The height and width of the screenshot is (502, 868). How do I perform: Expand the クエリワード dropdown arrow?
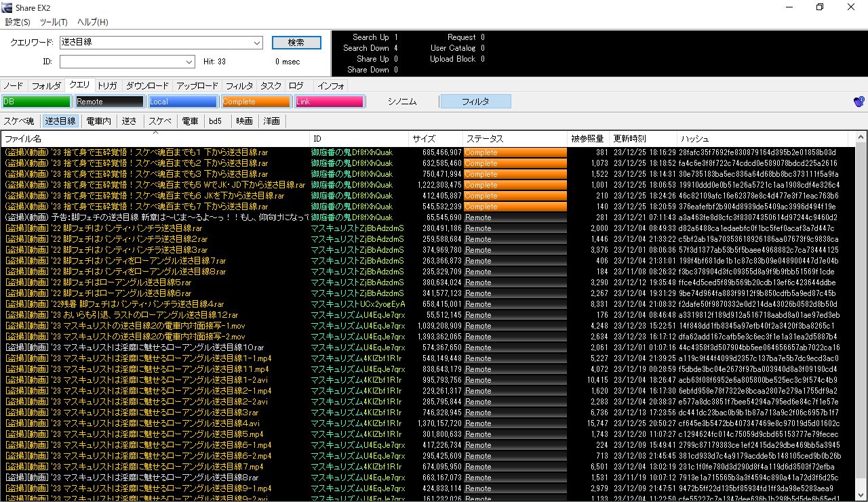[x=257, y=43]
